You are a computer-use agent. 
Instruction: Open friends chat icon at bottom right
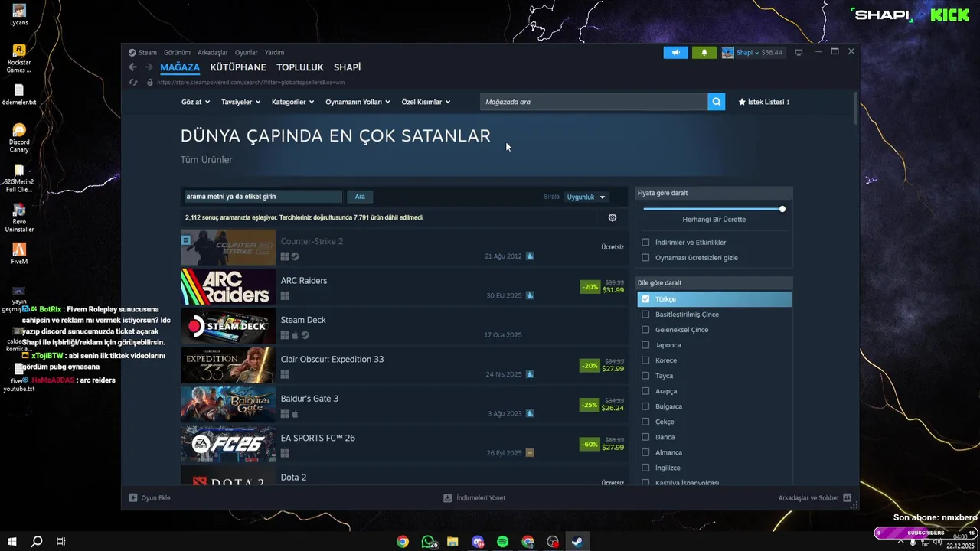tap(847, 497)
